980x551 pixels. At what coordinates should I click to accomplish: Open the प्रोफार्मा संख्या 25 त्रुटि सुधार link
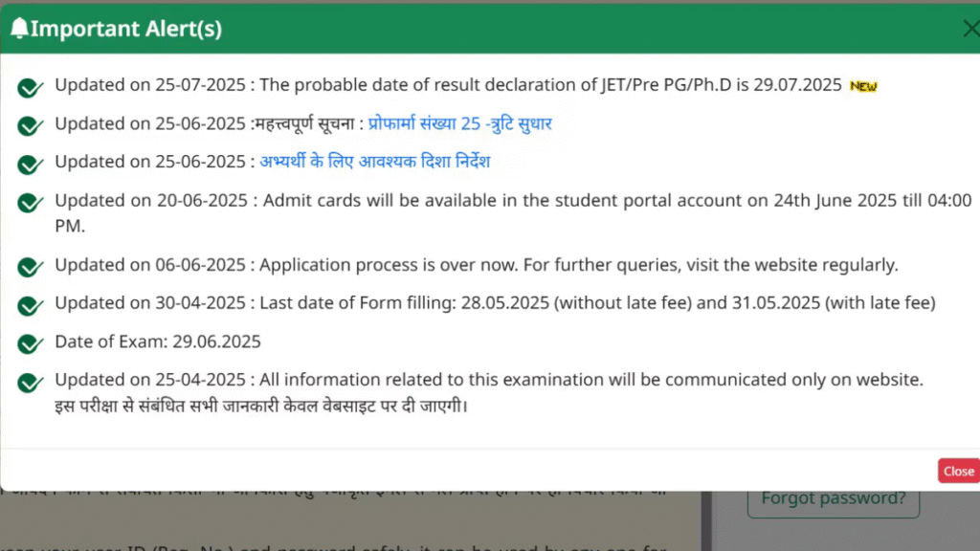(460, 123)
